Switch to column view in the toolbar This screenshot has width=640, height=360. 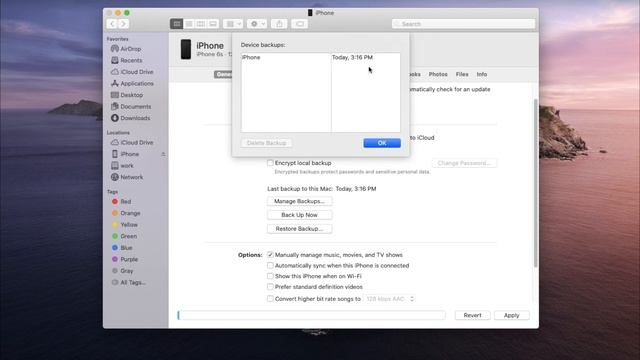click(x=201, y=24)
